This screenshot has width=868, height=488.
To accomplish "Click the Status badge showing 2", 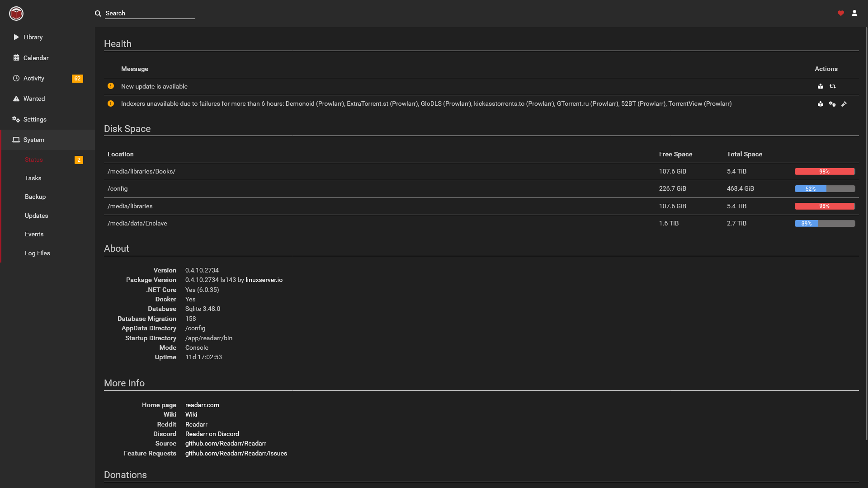I will pos(79,160).
